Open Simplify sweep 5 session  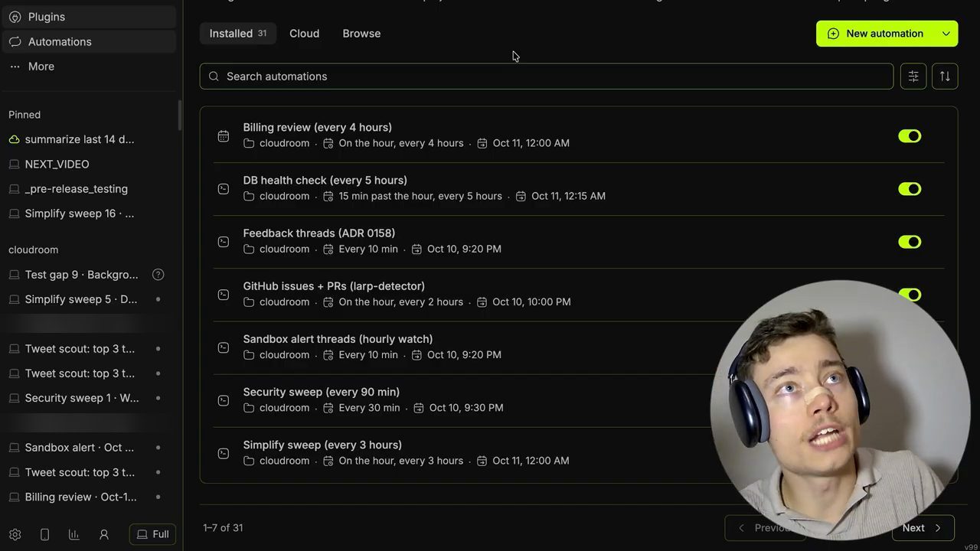[90, 299]
